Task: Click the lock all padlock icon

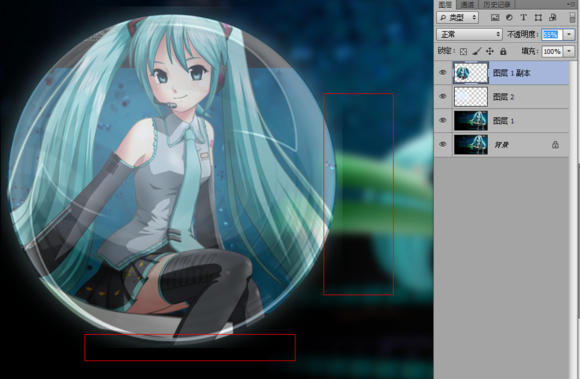Action: 503,51
